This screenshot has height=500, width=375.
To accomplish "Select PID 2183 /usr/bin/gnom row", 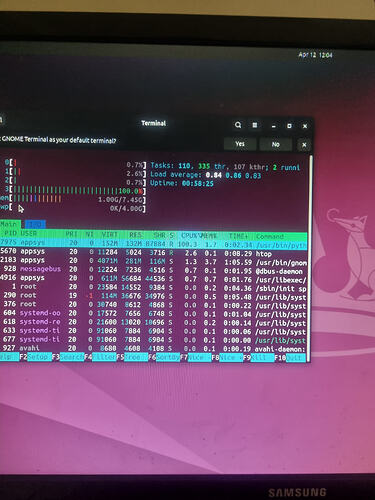I will tap(153, 261).
